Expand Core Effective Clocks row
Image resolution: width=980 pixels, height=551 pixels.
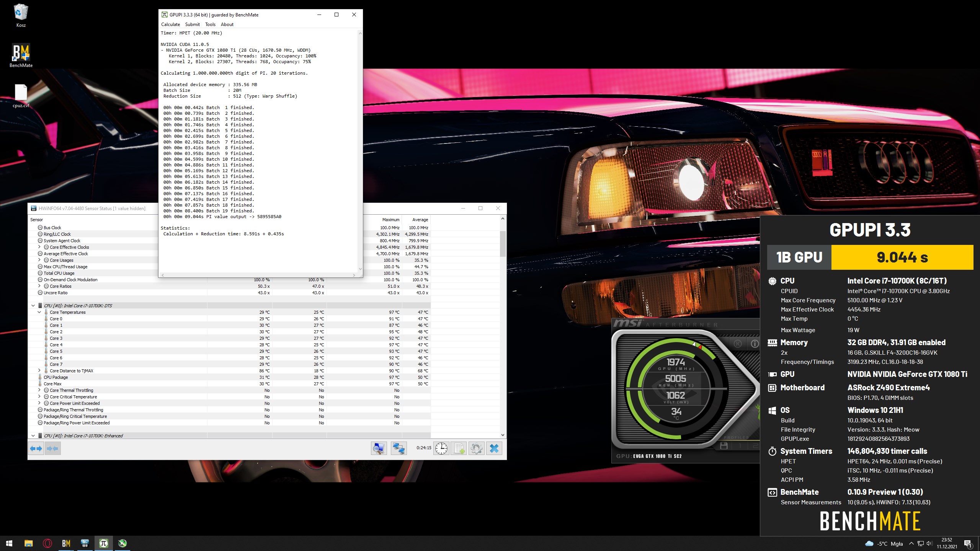(x=39, y=247)
